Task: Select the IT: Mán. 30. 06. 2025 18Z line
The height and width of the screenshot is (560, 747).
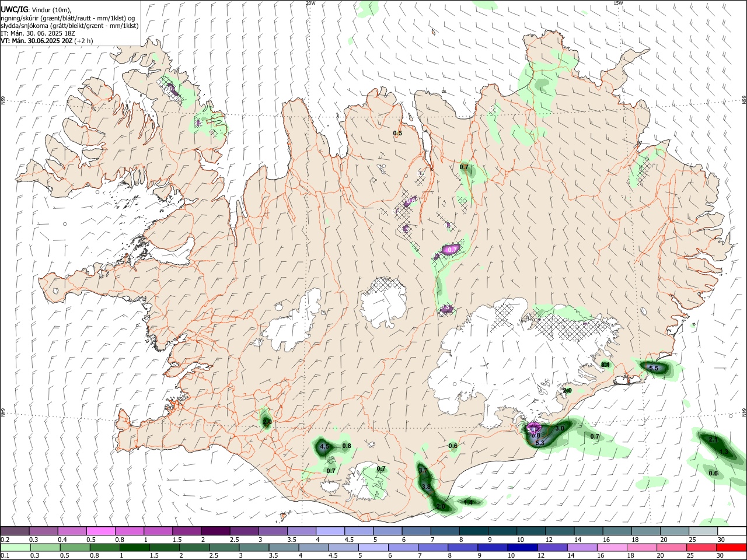Action: [x=38, y=33]
